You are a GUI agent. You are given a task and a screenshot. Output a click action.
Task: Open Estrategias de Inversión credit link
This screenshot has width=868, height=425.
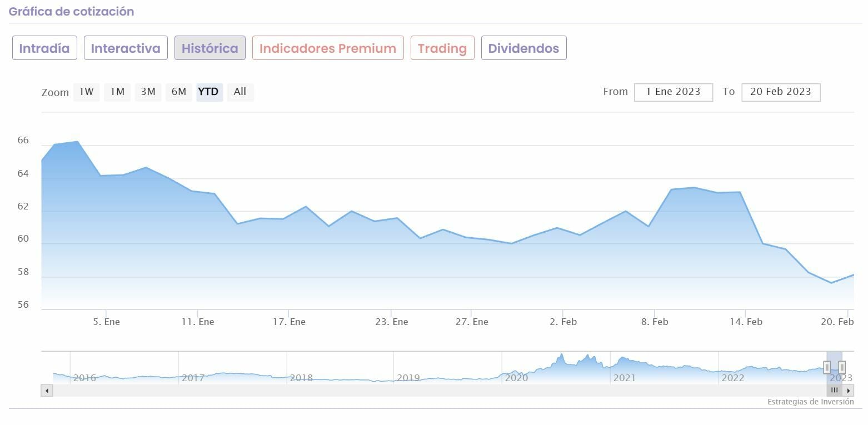click(x=810, y=402)
